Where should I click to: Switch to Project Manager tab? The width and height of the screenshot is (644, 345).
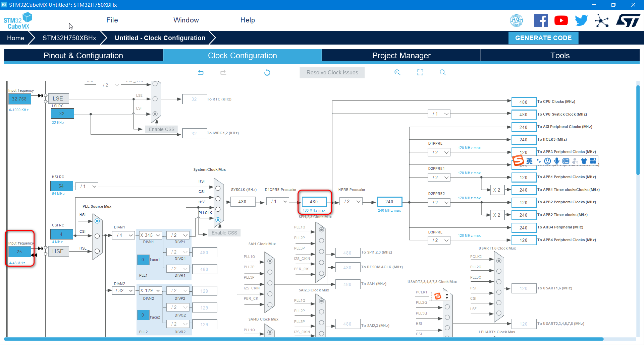click(x=401, y=56)
